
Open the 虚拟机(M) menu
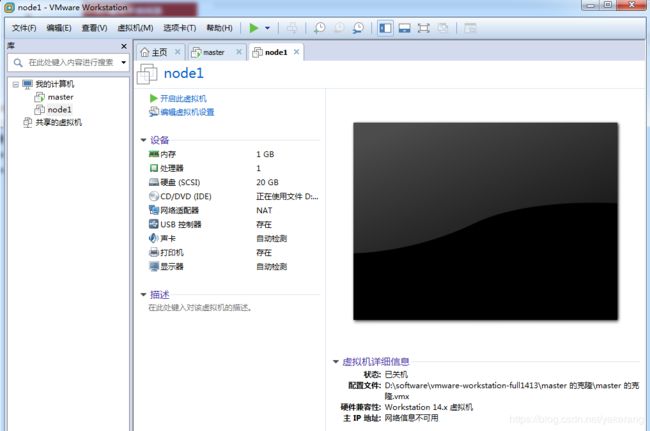click(x=135, y=28)
